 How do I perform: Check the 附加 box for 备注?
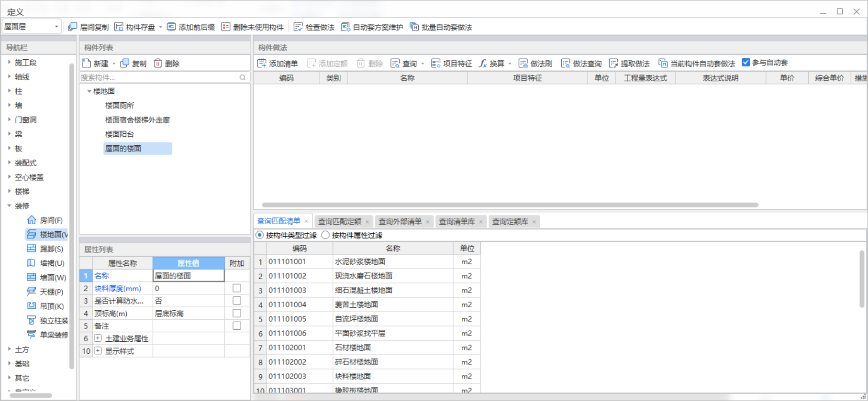click(237, 325)
